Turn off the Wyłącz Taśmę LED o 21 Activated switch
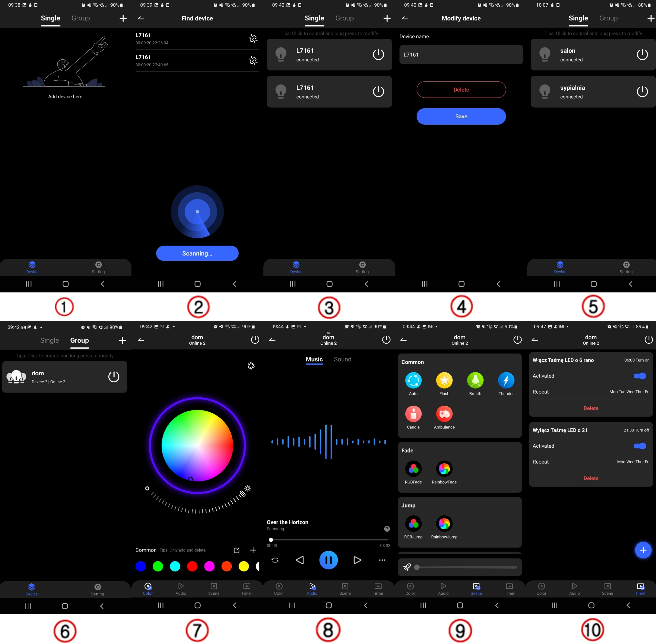The height and width of the screenshot is (644, 656). (639, 446)
